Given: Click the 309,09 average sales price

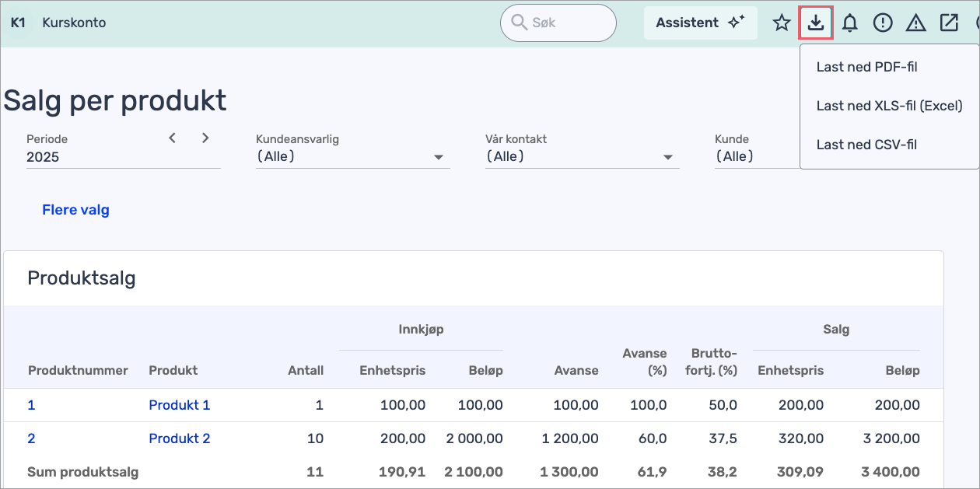Looking at the screenshot, I should (800, 471).
